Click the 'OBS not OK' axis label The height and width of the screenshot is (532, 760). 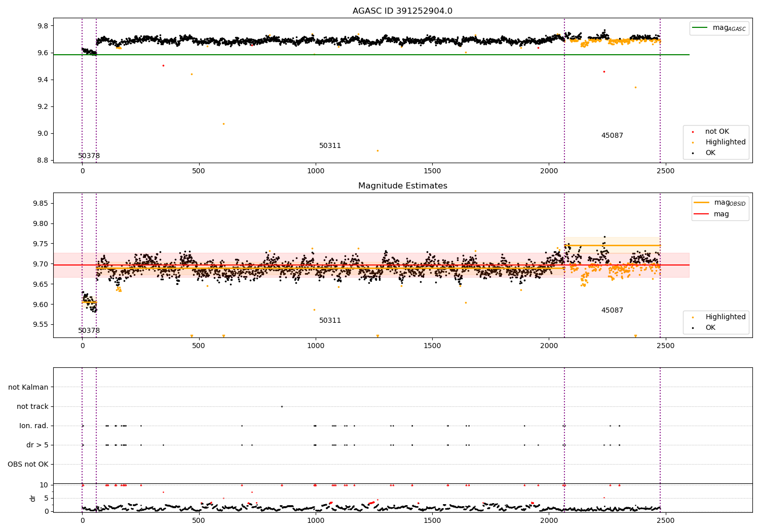click(x=28, y=464)
